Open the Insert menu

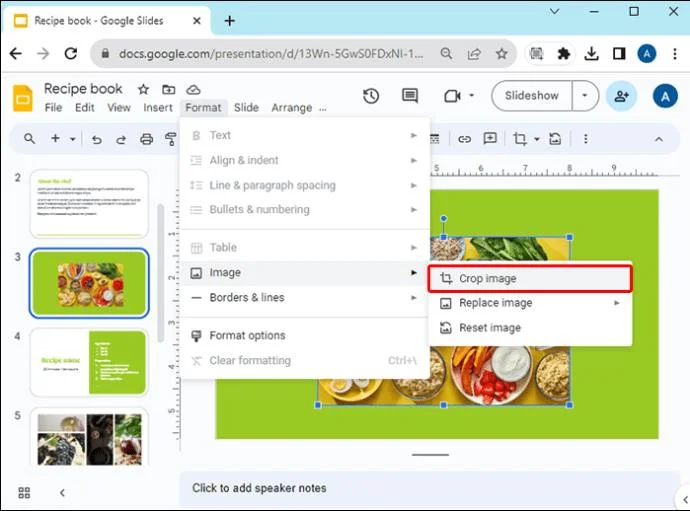click(x=158, y=108)
